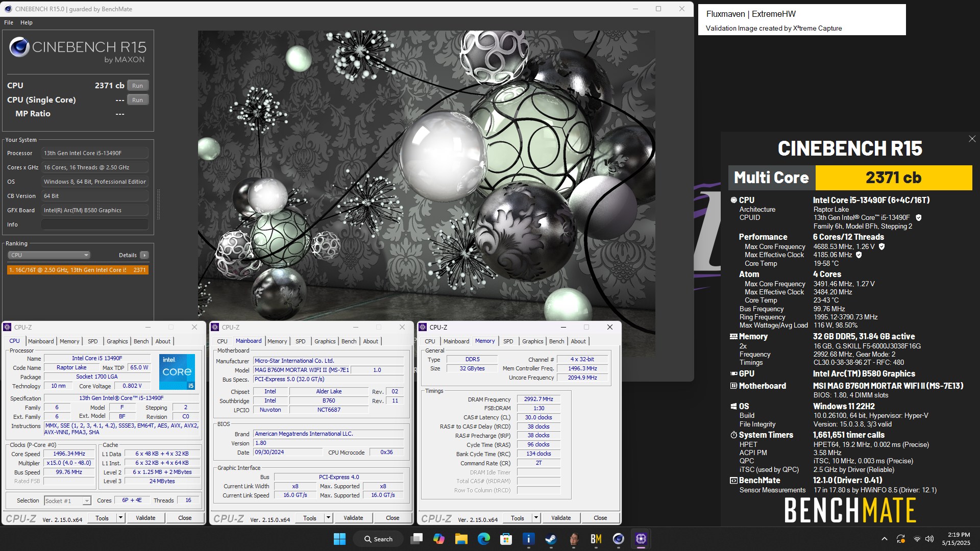The width and height of the screenshot is (980, 551).
Task: Open volume tray icon
Action: tap(929, 539)
